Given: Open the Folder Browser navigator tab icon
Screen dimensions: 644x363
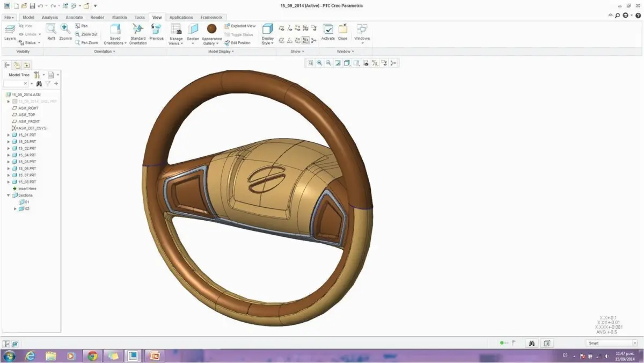Looking at the screenshot, I should pos(17,65).
